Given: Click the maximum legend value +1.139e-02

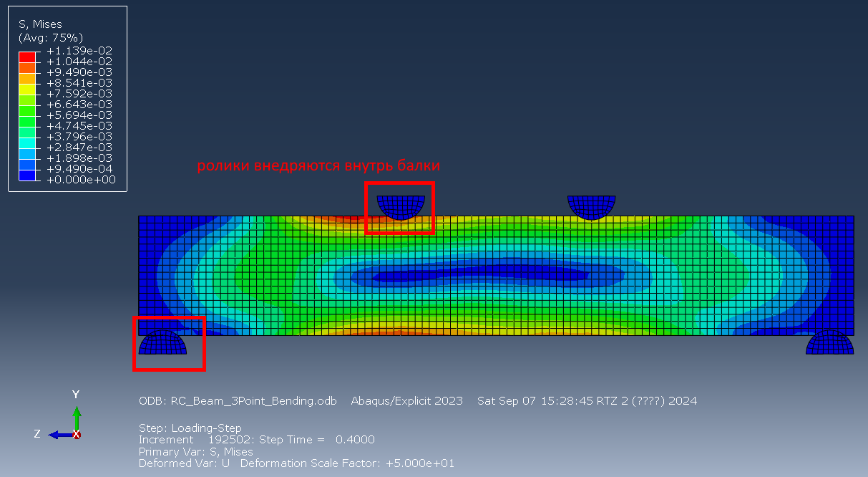Looking at the screenshot, I should click(x=79, y=51).
